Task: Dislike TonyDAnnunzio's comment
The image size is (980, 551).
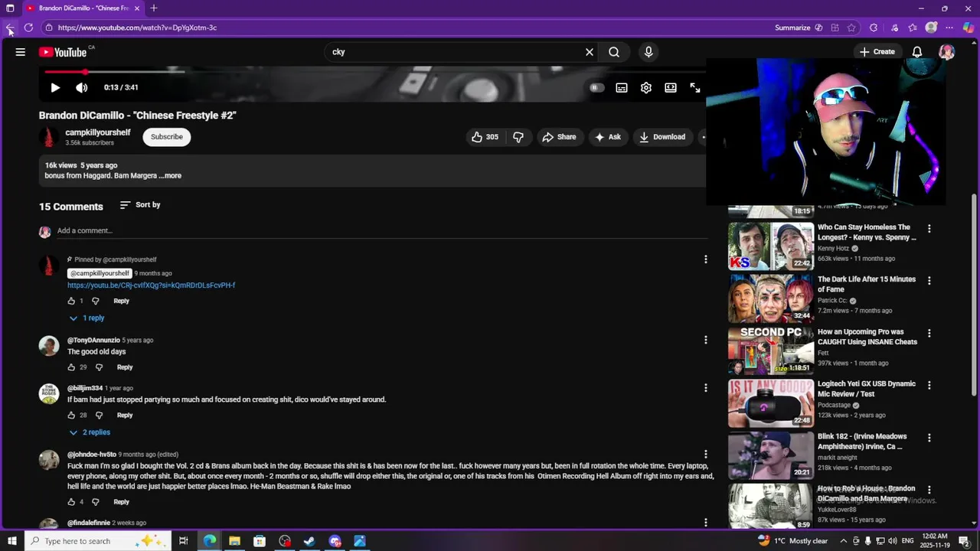Action: pos(99,367)
